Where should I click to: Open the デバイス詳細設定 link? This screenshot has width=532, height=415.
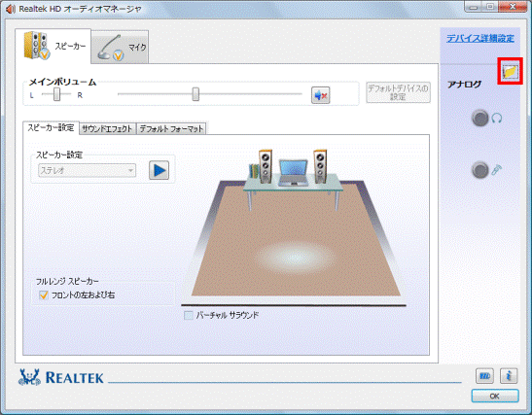[480, 38]
